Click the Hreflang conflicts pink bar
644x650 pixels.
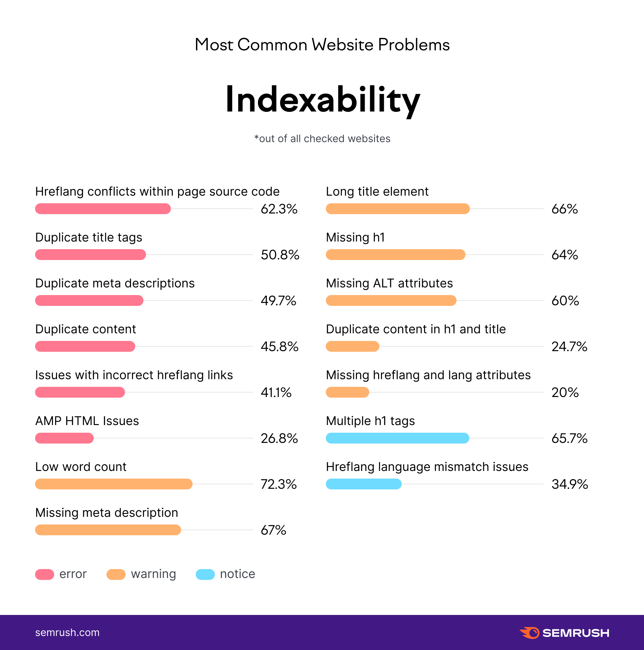tap(103, 209)
